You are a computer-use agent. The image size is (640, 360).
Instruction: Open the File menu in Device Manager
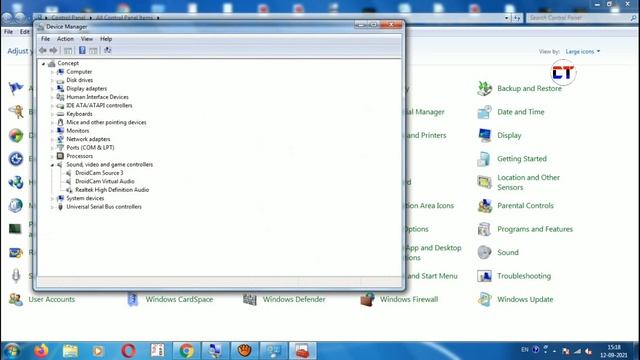point(45,39)
